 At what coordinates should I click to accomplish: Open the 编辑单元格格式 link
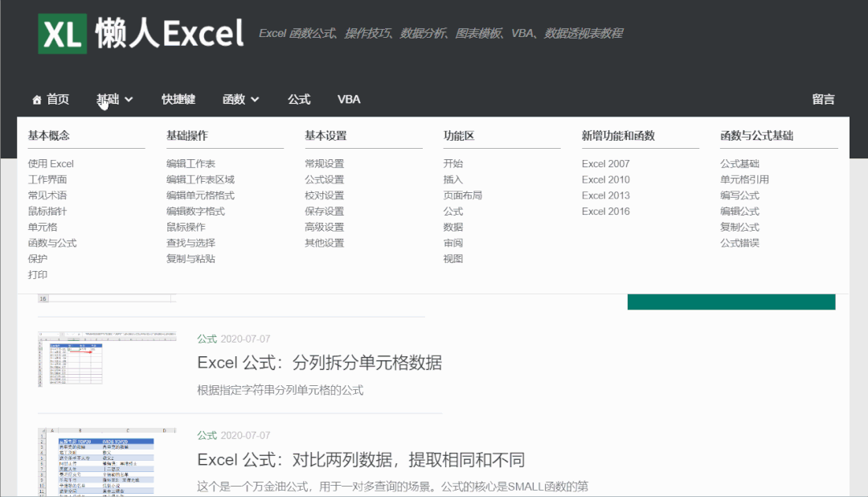click(200, 195)
